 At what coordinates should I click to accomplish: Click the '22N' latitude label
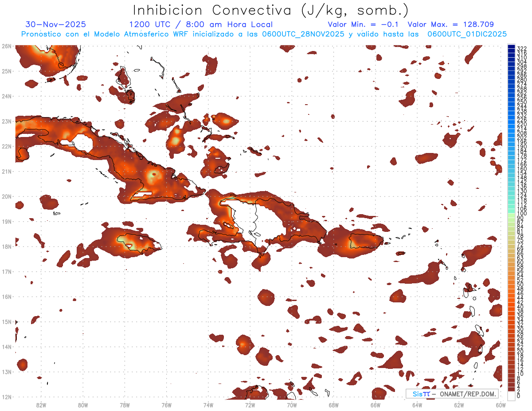(6, 146)
